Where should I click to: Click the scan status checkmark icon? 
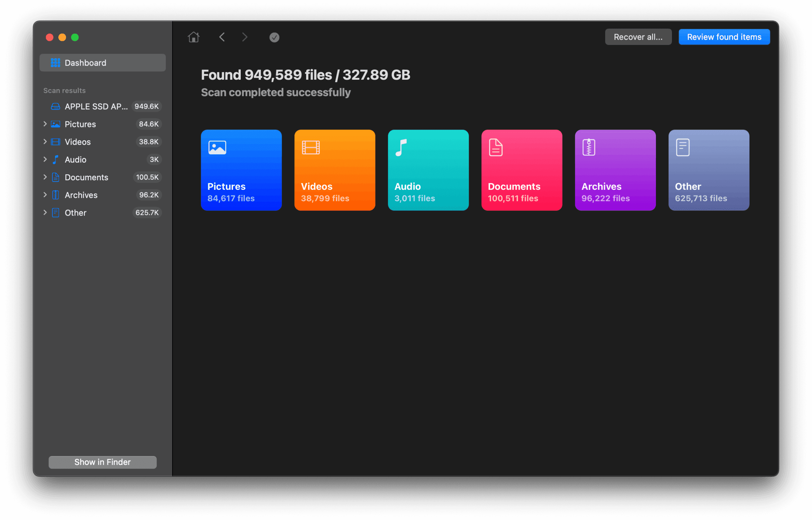pyautogui.click(x=274, y=37)
